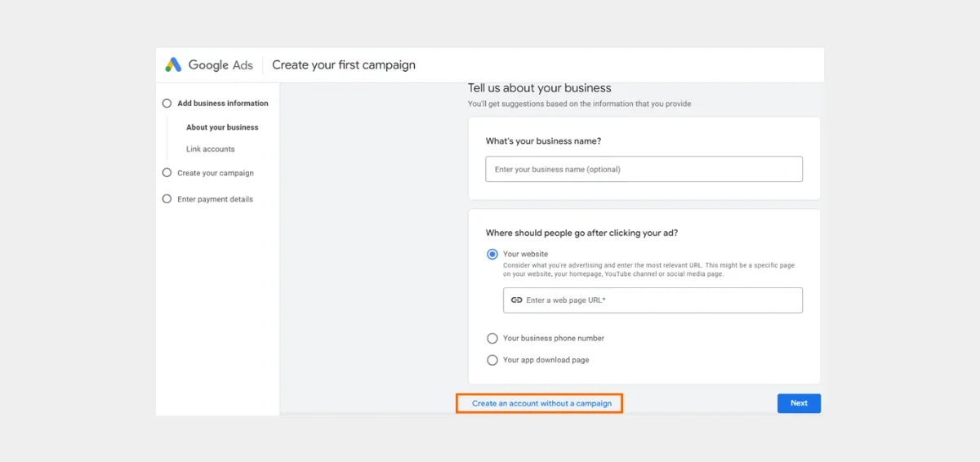The height and width of the screenshot is (462, 980).
Task: Click the link icon in URL field
Action: pyautogui.click(x=516, y=300)
